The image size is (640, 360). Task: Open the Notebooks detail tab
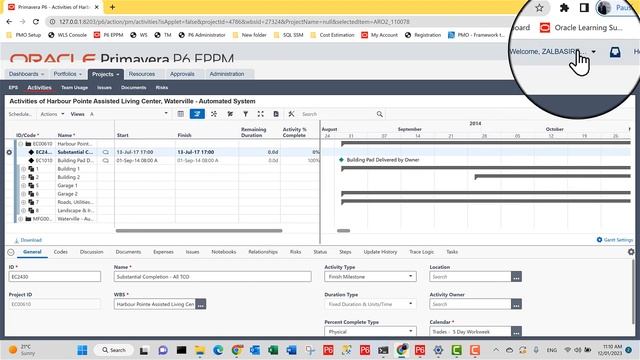tap(224, 252)
